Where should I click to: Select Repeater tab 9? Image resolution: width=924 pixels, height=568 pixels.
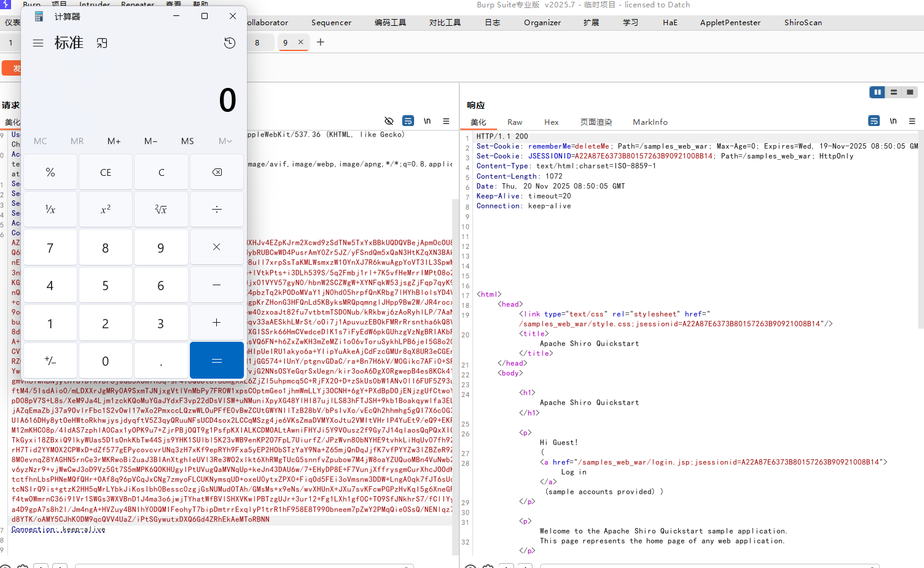pos(285,42)
